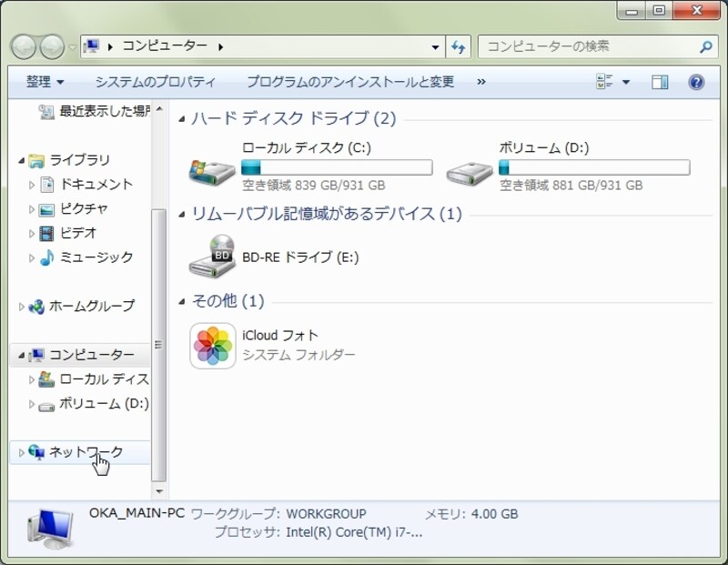
Task: Click the navigation pane vertical scrollbar
Action: click(158, 346)
